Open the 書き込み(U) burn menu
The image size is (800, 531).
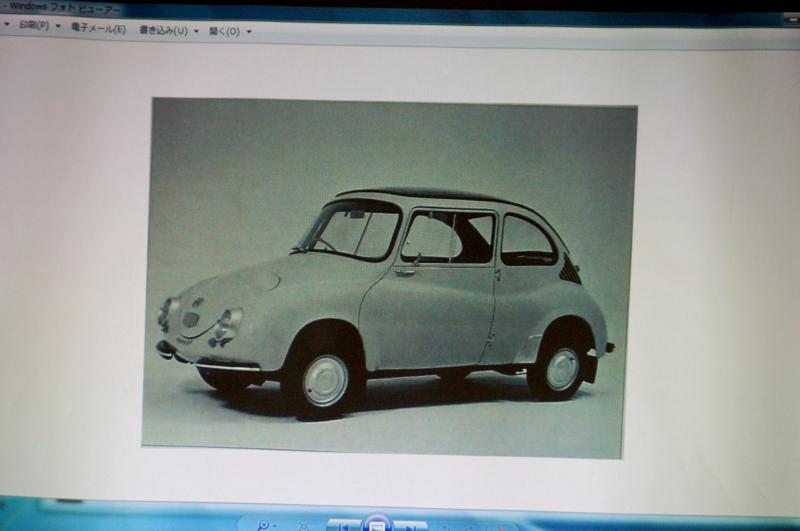(163, 31)
